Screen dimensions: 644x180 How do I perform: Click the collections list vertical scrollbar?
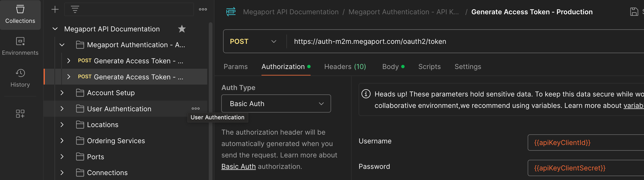point(211,101)
